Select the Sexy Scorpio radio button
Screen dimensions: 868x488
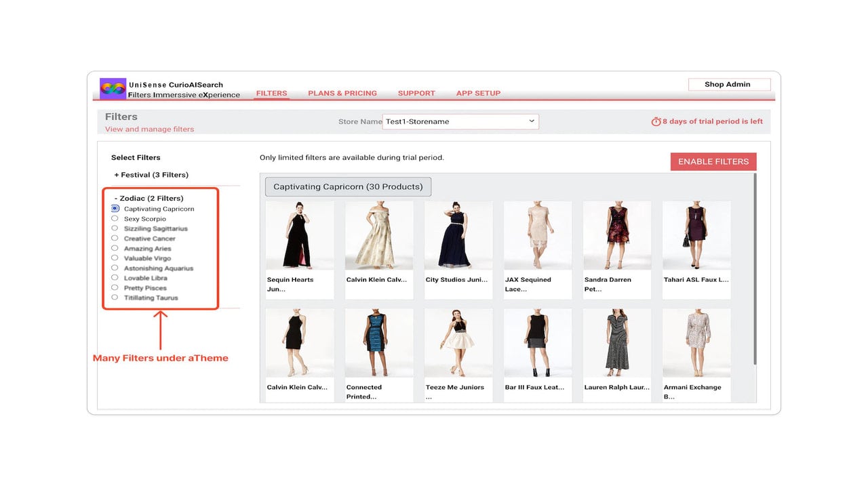[x=115, y=219]
